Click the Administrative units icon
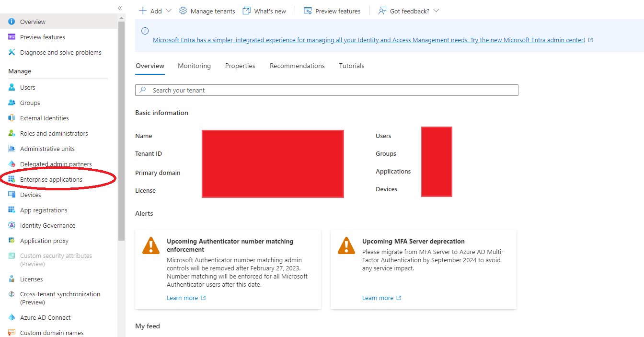Viewport: 644px width, 337px height. pos(12,149)
